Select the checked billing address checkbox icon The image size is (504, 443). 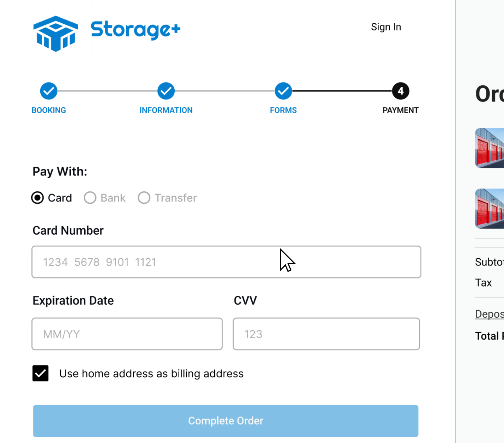40,373
